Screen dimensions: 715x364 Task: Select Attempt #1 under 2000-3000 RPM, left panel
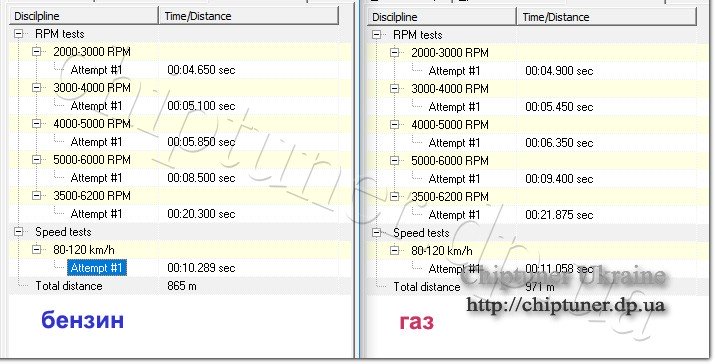[x=97, y=70]
